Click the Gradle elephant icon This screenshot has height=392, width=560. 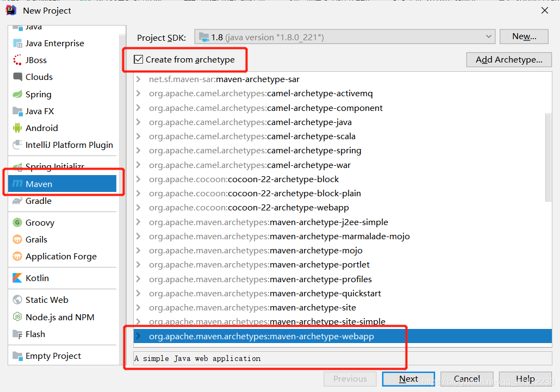pos(17,201)
